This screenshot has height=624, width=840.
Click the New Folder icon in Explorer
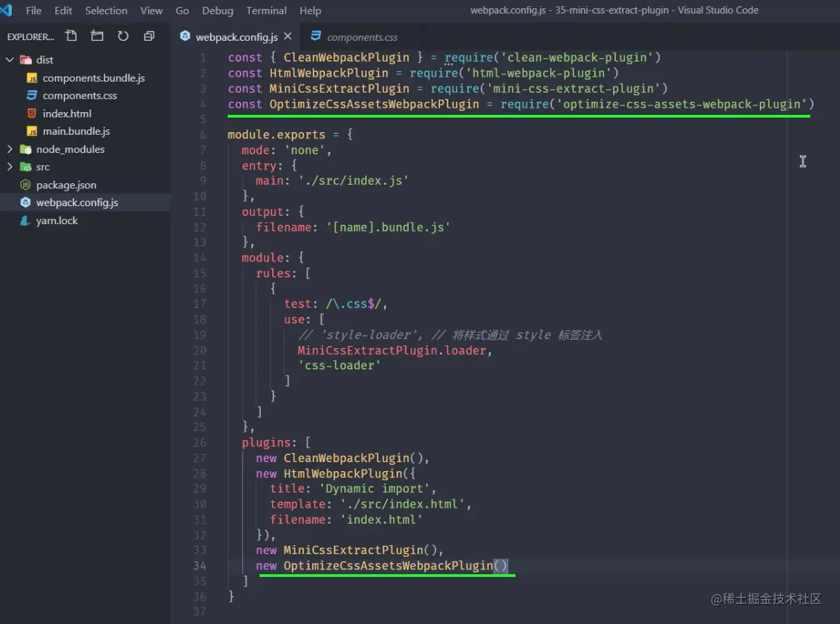[x=97, y=36]
